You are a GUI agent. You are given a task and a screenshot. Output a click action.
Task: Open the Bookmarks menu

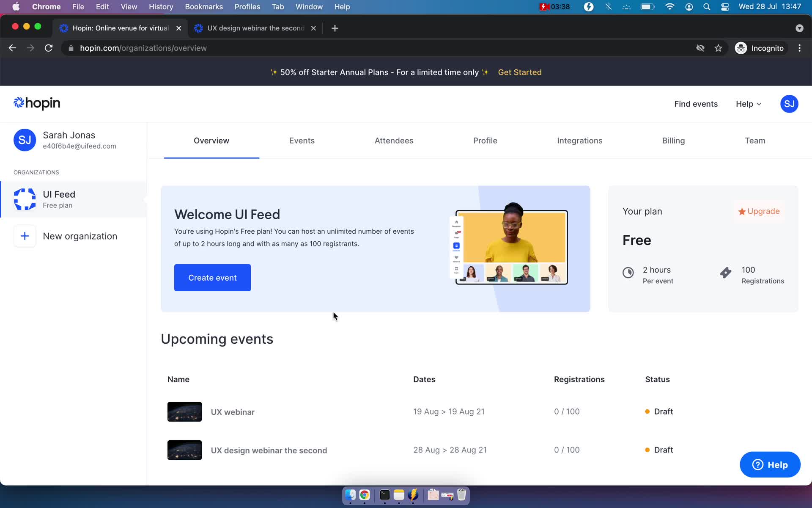pos(204,7)
